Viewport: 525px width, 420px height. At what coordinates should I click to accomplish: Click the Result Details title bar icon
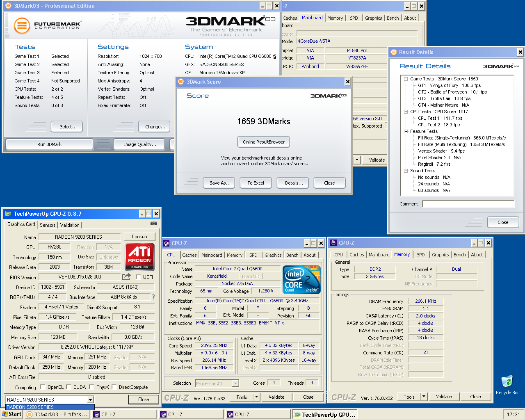(x=394, y=52)
